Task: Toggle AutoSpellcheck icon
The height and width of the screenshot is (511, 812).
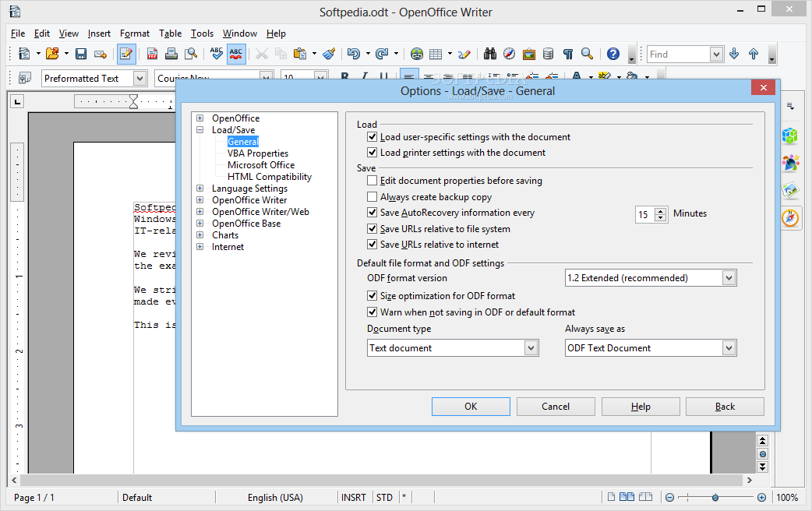Action: point(236,54)
